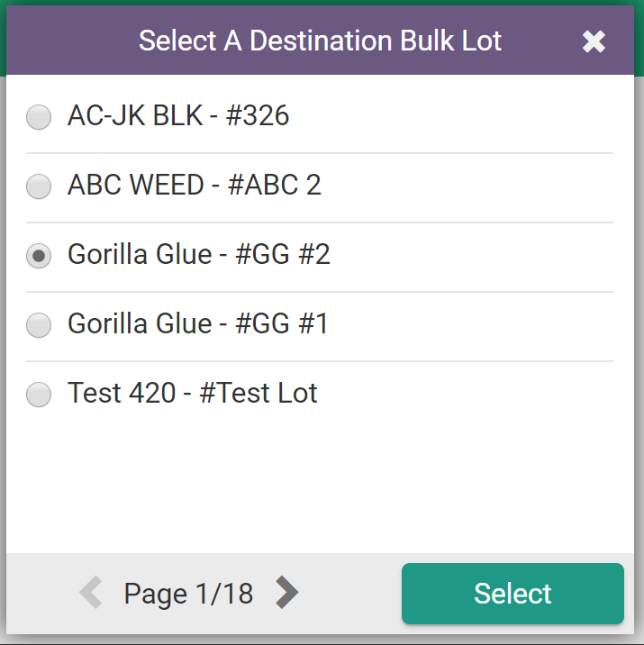Click the gray footer area left of Previous arrow
The image size is (644, 645).
pos(41,593)
